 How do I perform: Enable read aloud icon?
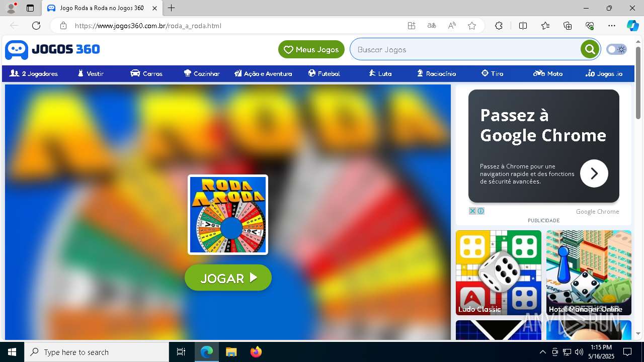click(452, 26)
